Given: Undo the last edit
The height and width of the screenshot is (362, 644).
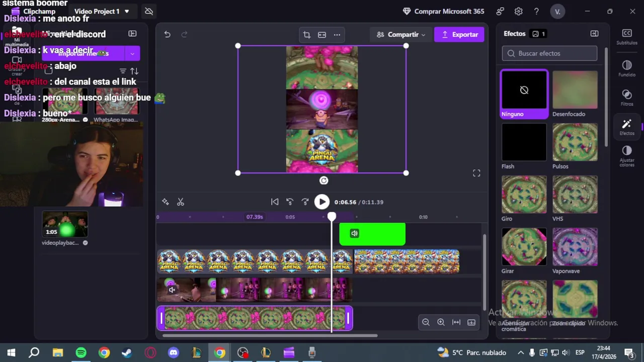Looking at the screenshot, I should click(167, 35).
